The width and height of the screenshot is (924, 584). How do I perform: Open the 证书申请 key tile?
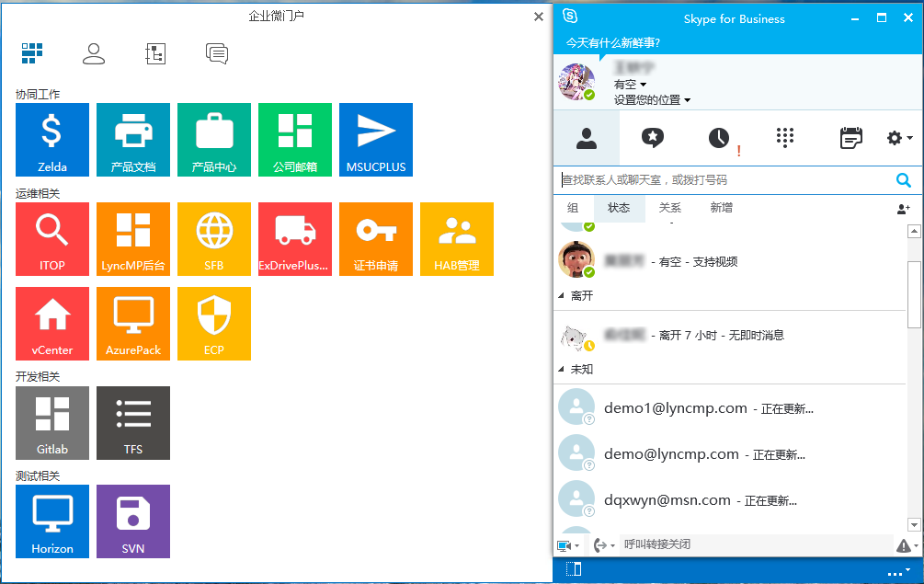click(x=376, y=239)
